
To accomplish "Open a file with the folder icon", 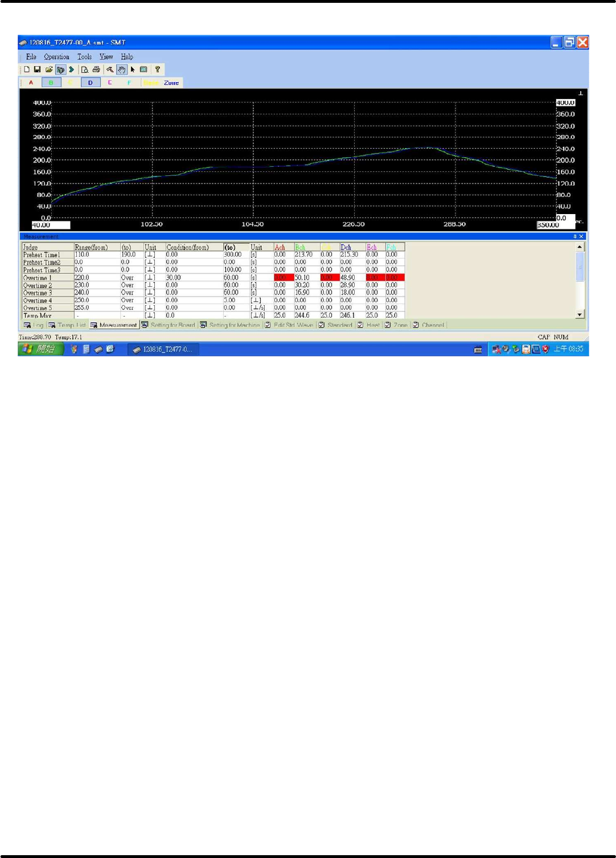I will pyautogui.click(x=49, y=69).
